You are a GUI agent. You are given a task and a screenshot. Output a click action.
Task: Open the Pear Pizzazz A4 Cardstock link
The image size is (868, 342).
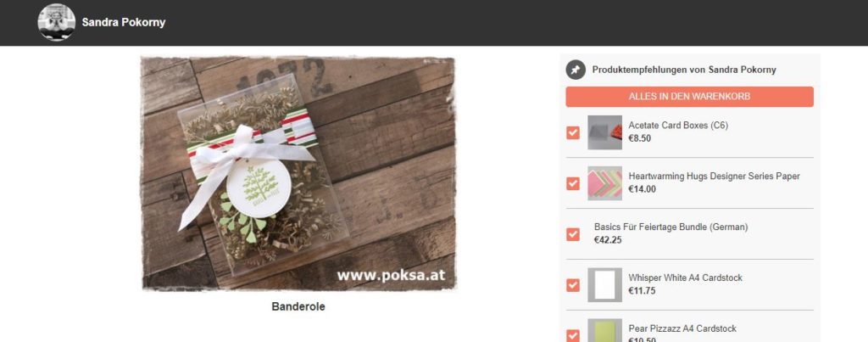coord(682,328)
